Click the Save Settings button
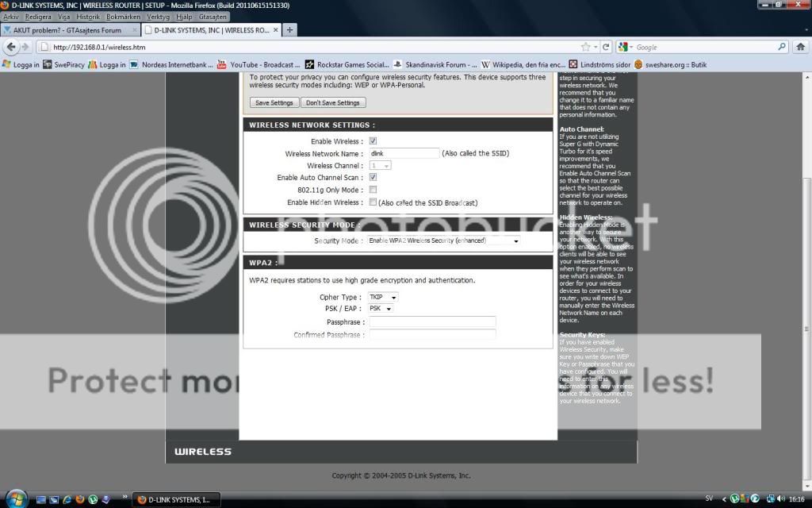 click(x=274, y=102)
